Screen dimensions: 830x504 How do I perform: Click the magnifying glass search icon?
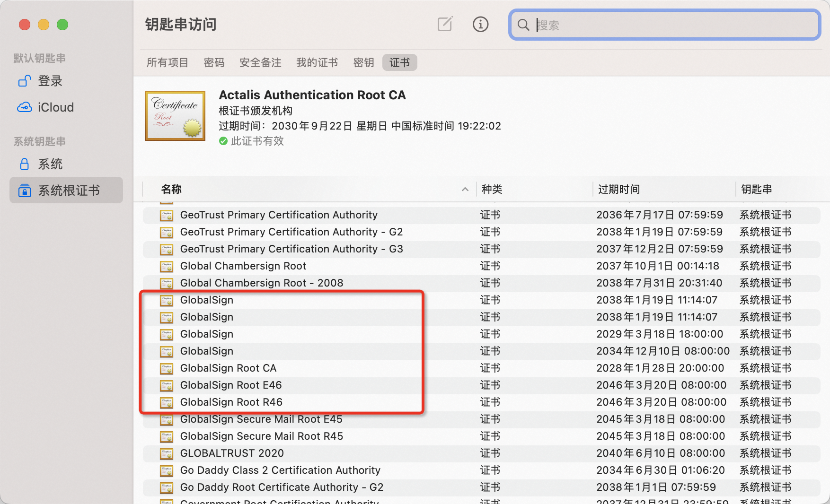523,25
